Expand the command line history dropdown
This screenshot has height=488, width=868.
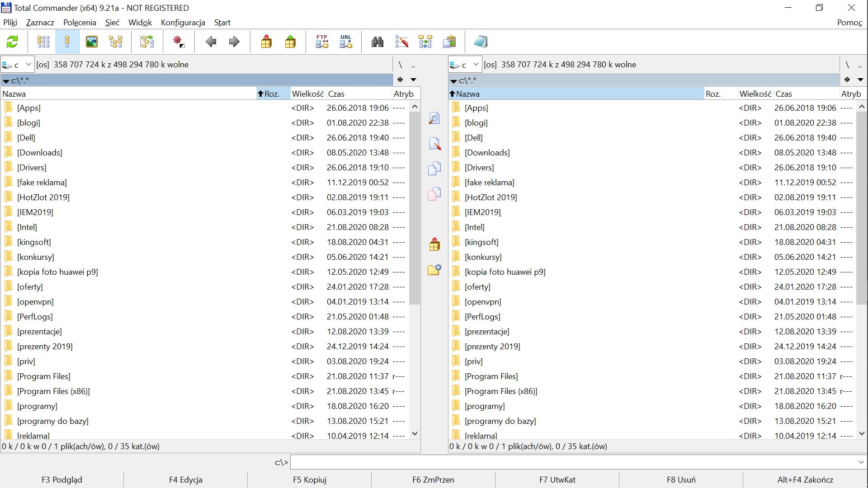point(861,462)
